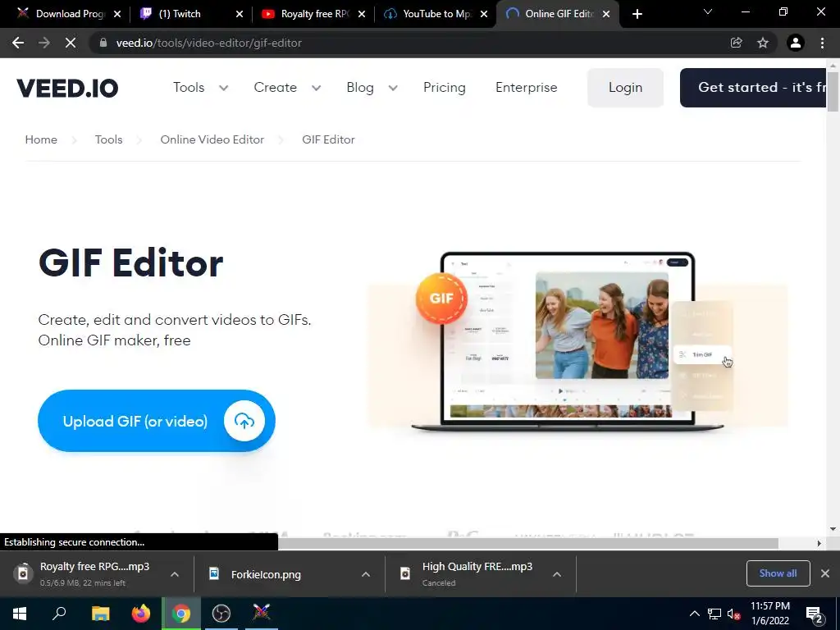The width and height of the screenshot is (840, 630).
Task: Click the Create navigation item
Action: tap(276, 87)
